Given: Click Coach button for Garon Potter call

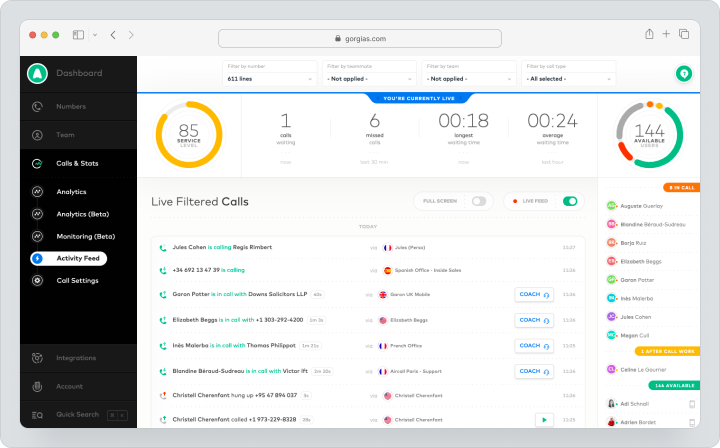Looking at the screenshot, I should click(534, 294).
